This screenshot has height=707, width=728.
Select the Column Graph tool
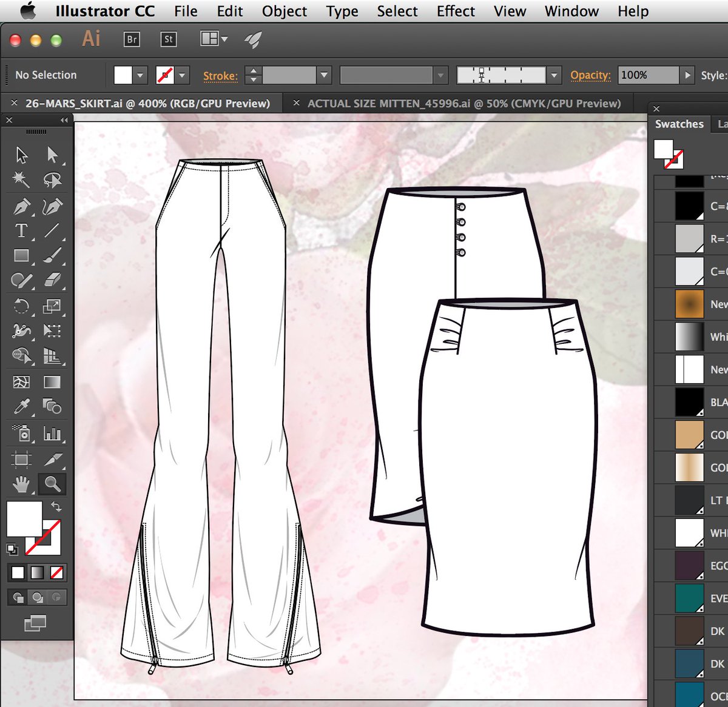pos(53,433)
